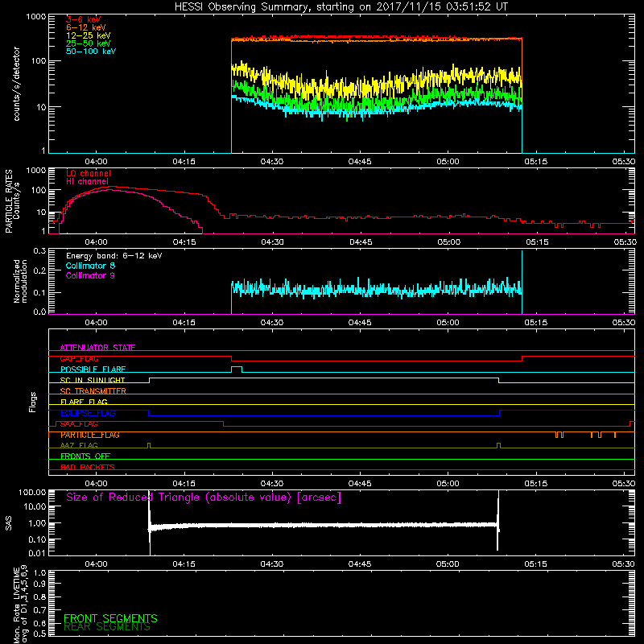Screen dimensions: 644x644
Task: Select the LO channel legend label
Action: click(x=89, y=173)
